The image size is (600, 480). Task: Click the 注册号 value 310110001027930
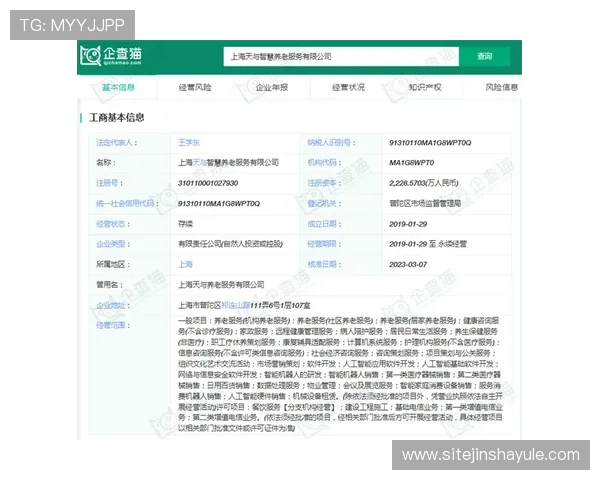point(208,183)
